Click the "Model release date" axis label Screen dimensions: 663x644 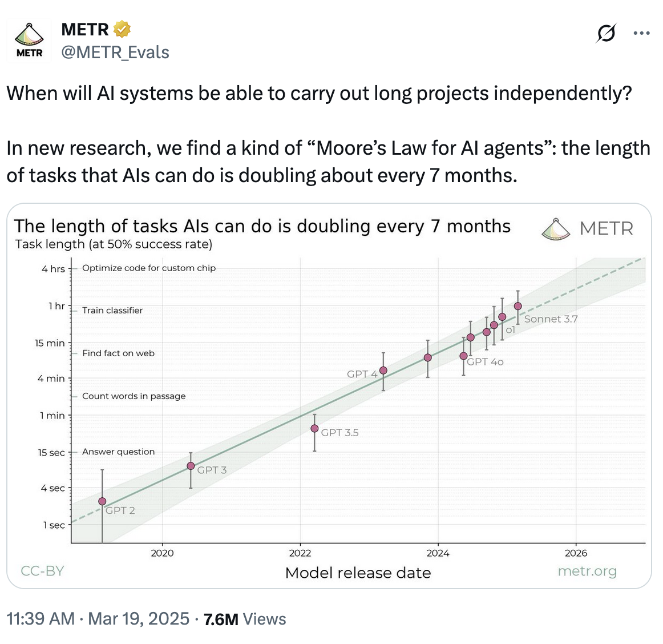[x=358, y=573]
